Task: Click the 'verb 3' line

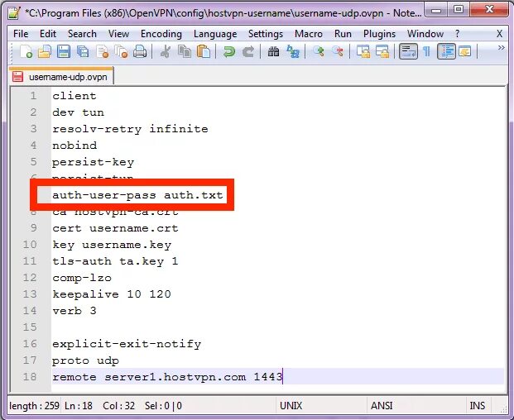Action: 74,311
